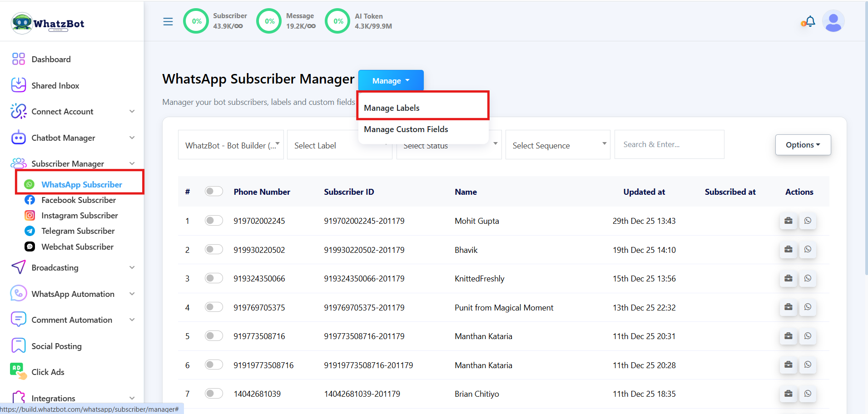Choose Manage Labels from the menu

[x=391, y=108]
